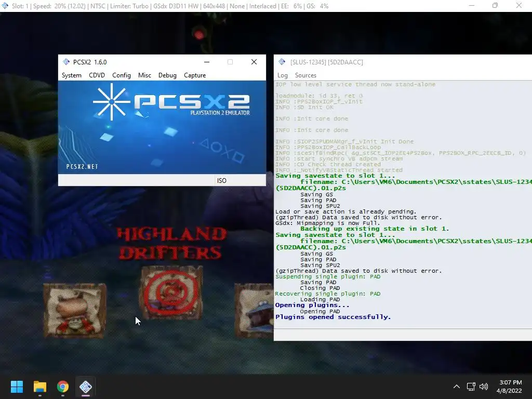532x399 pixels.
Task: Click 'Load or save action is already pending.' line
Action: pyautogui.click(x=345, y=212)
